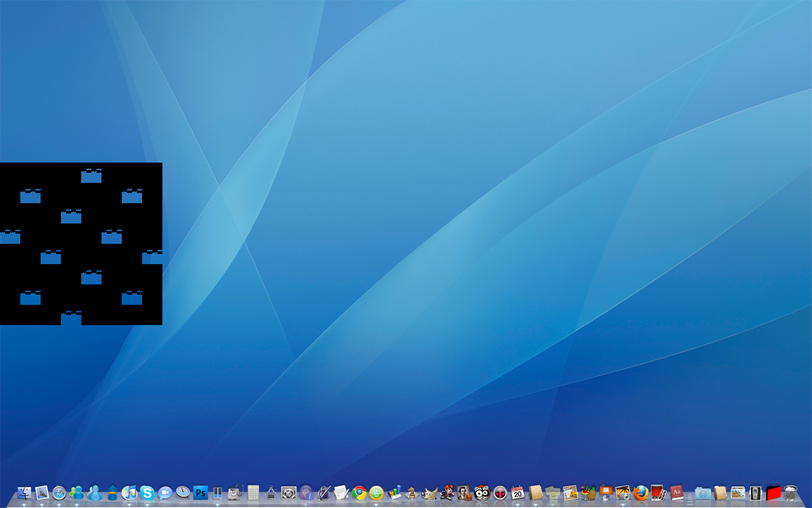Open iCal calendar showing 20

pos(518,492)
